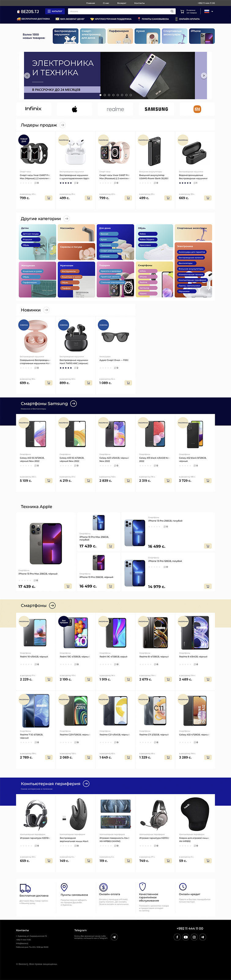The height and width of the screenshot is (980, 231).
Task: Select the last carousel dot indicator
Action: (x=131, y=95)
